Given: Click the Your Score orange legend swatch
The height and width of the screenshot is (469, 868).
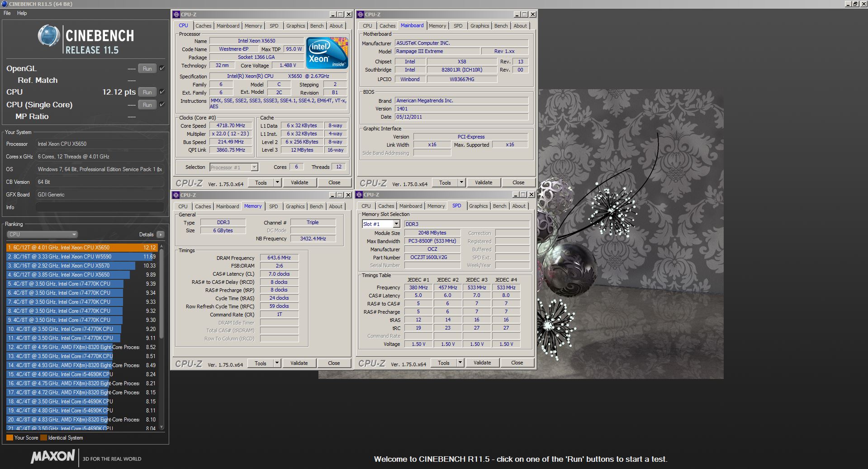Looking at the screenshot, I should click(x=9, y=438).
